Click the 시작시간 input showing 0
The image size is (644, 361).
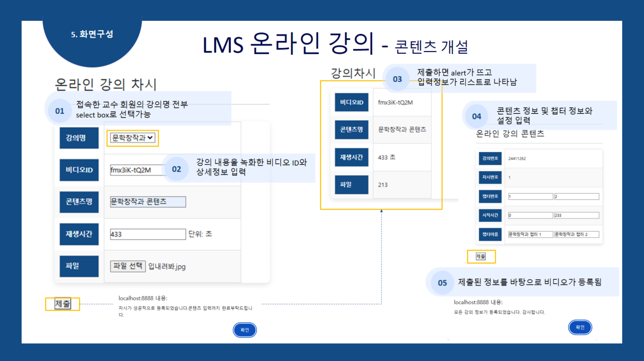[530, 215]
